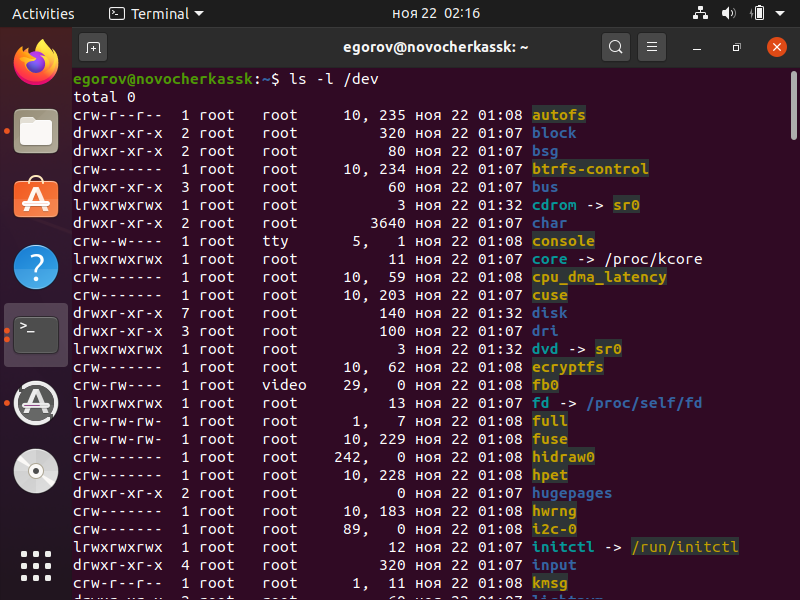Viewport: 800px width, 600px height.
Task: Open the DVD disc icon in dock
Action: [36, 469]
